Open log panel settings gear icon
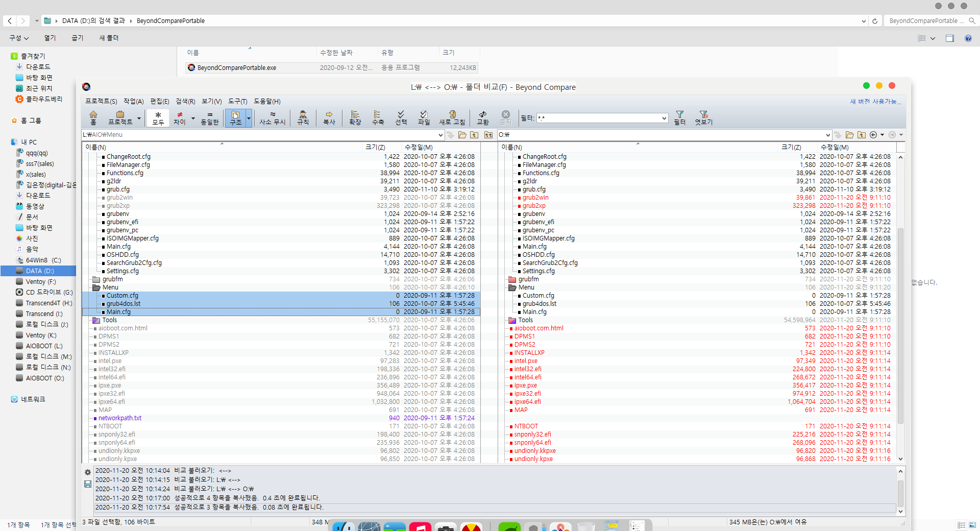The image size is (980, 531). (88, 473)
